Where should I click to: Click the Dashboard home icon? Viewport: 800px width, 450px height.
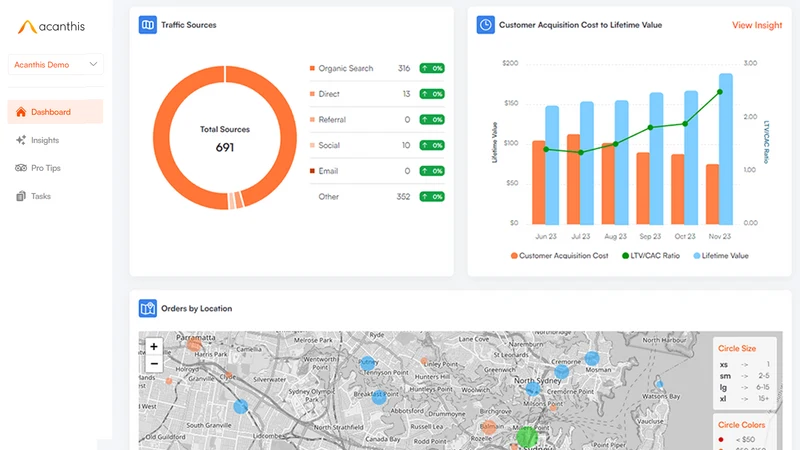21,112
